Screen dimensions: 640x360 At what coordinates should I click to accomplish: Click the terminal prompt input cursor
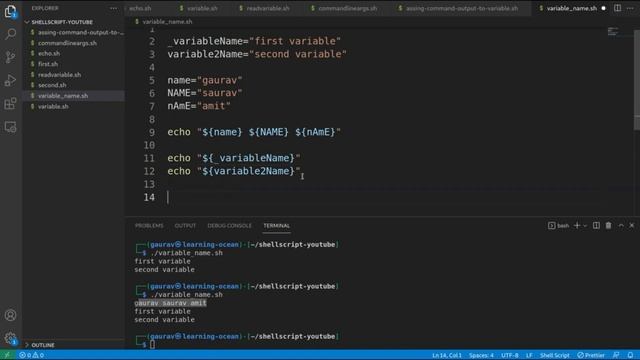(x=152, y=345)
